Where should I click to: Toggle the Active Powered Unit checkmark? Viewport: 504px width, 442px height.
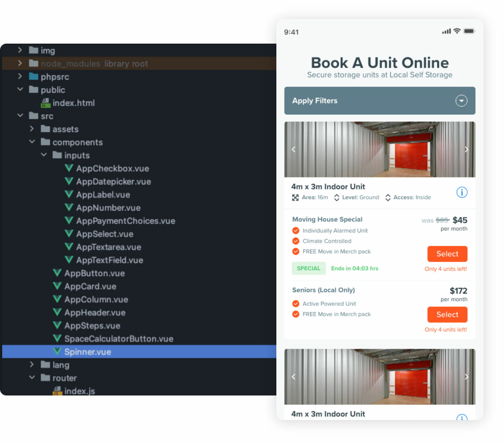click(296, 304)
